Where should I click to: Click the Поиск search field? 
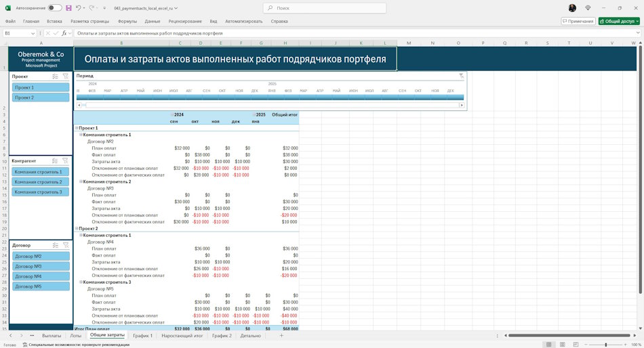pyautogui.click(x=325, y=8)
